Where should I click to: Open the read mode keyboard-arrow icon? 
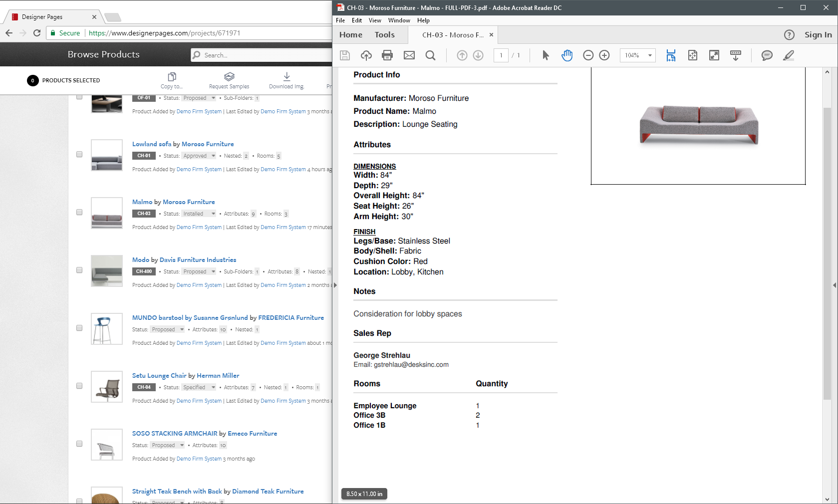(736, 55)
